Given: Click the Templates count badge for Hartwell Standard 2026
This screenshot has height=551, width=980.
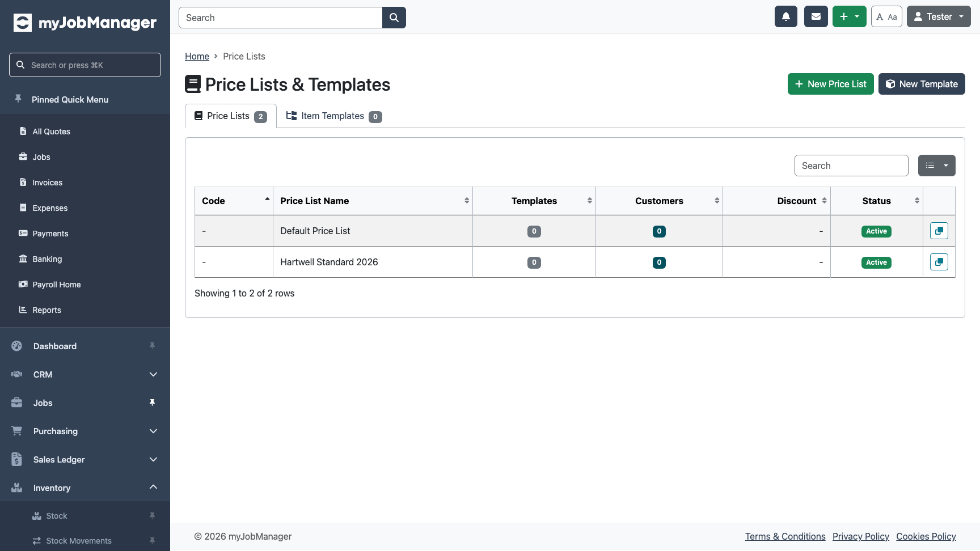Looking at the screenshot, I should (x=534, y=262).
